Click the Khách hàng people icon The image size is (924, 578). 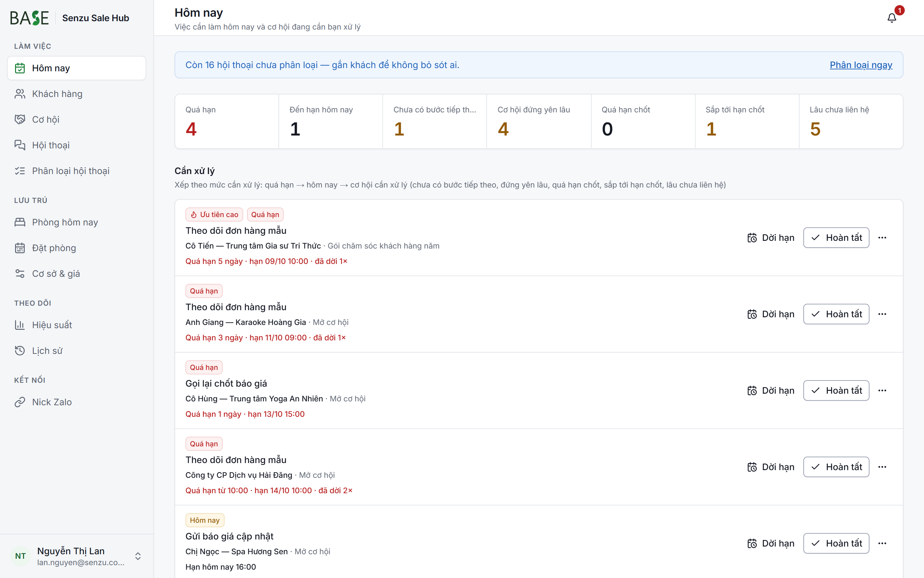click(20, 94)
